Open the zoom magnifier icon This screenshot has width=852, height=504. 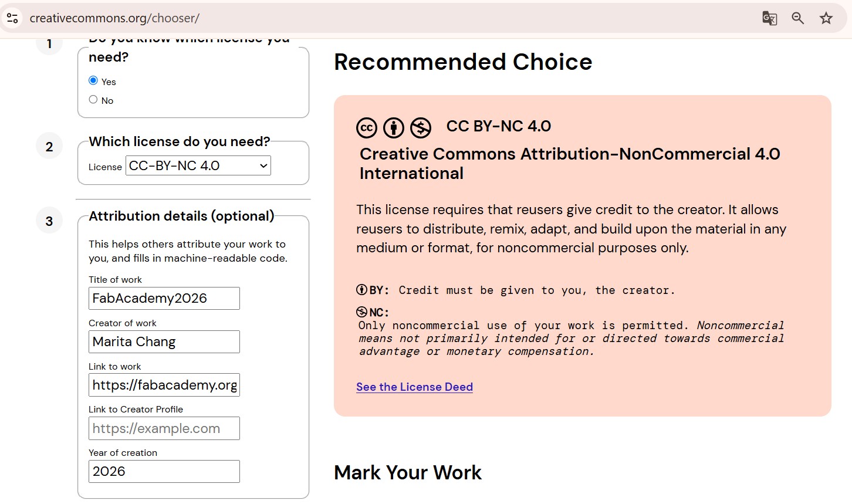pyautogui.click(x=797, y=18)
